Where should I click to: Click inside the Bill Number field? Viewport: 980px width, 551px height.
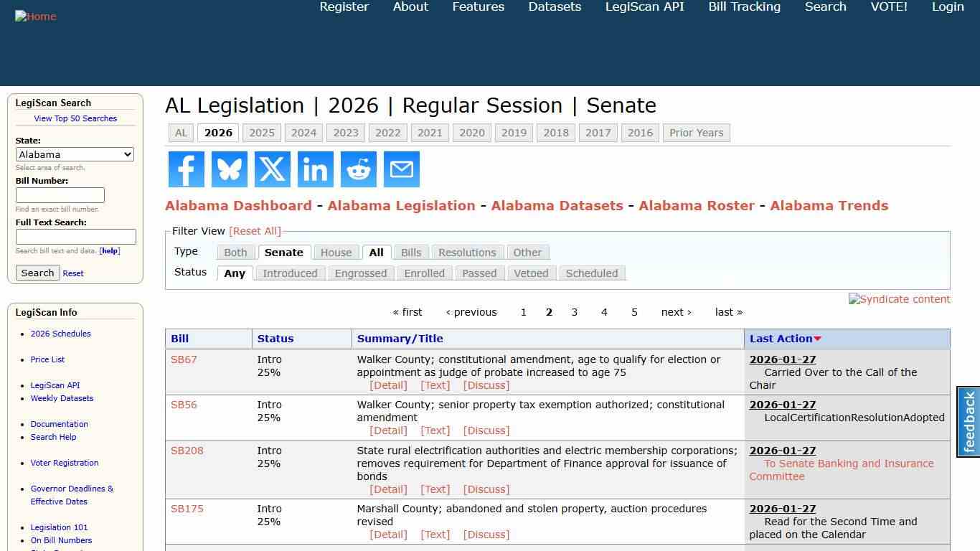pyautogui.click(x=60, y=194)
